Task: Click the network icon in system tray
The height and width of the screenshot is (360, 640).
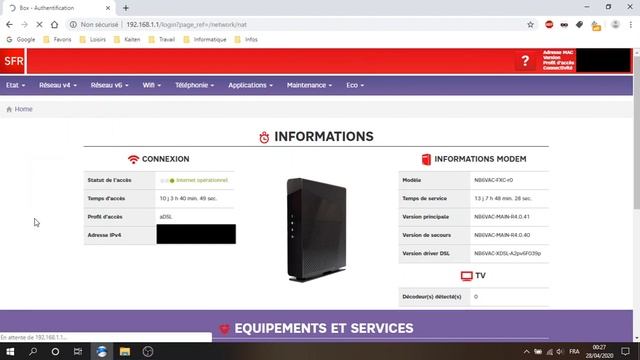Action: coord(549,351)
